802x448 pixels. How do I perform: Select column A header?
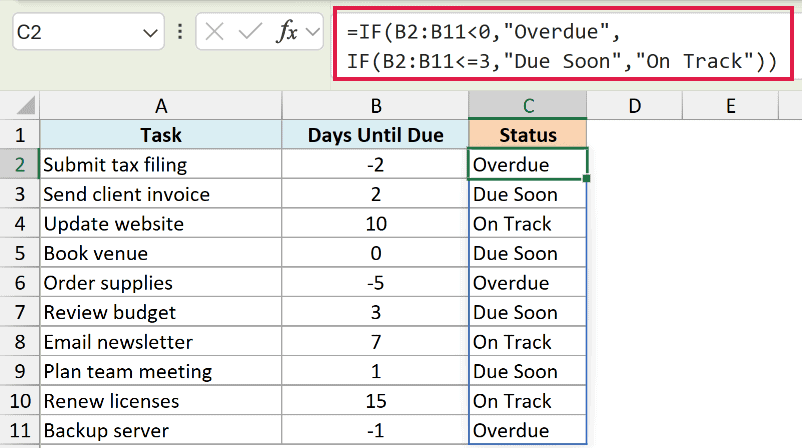(x=161, y=106)
